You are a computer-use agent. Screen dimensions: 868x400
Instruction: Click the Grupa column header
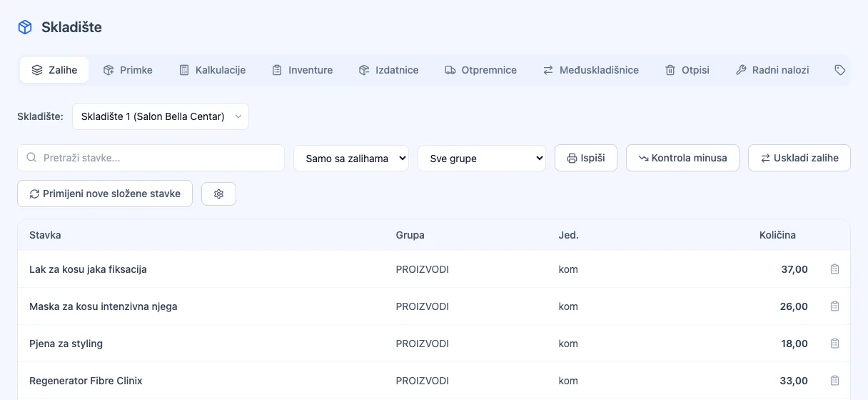(410, 235)
